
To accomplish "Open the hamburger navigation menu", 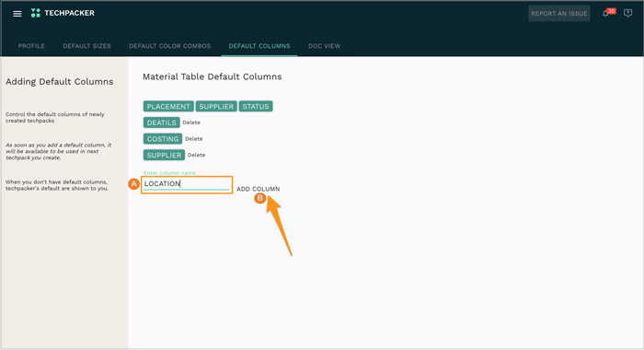I will (x=17, y=14).
